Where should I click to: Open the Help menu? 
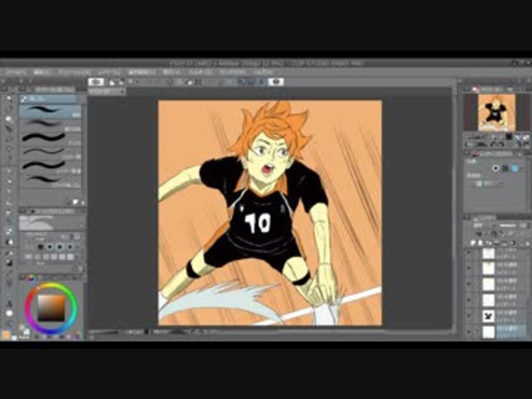click(x=263, y=72)
